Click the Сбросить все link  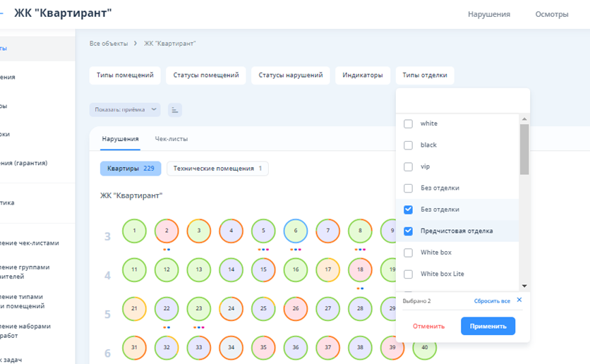[492, 301]
